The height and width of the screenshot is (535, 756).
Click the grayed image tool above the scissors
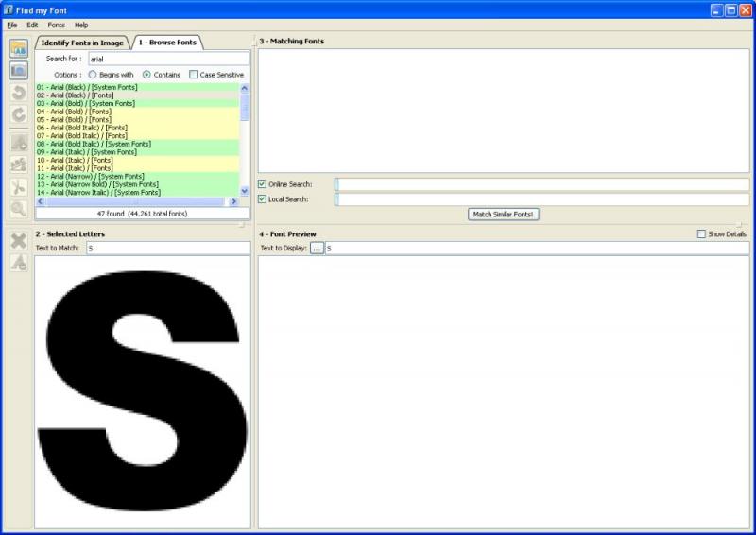pyautogui.click(x=19, y=165)
